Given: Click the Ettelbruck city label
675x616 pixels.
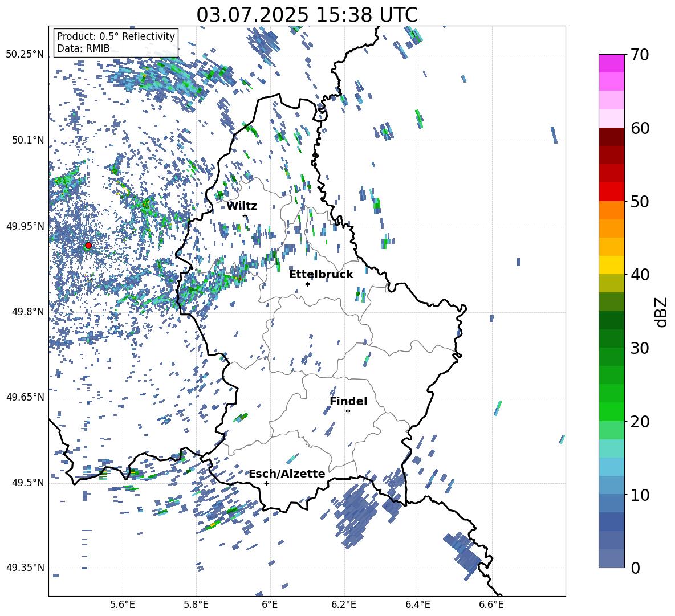Looking at the screenshot, I should [321, 275].
